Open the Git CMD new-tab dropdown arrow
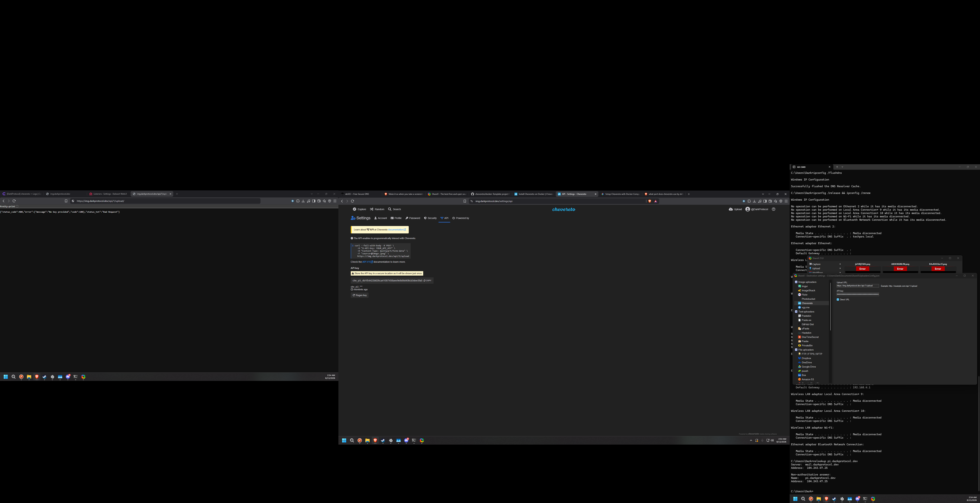The width and height of the screenshot is (980, 503). point(842,167)
